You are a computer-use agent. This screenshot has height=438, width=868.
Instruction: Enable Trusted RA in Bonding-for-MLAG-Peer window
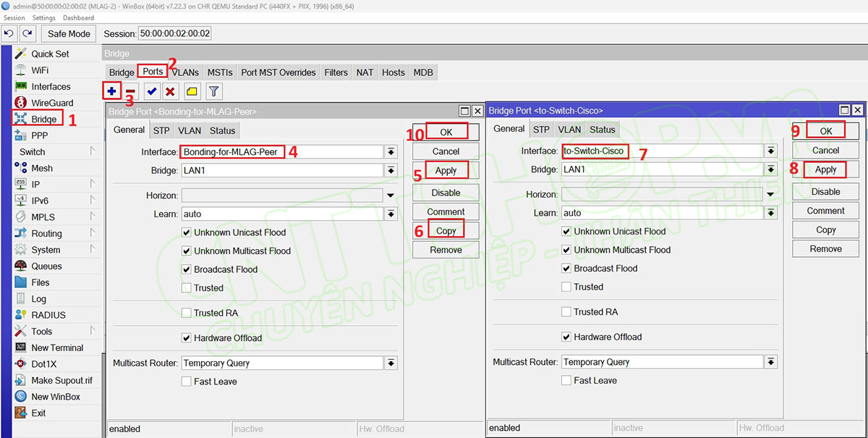pos(187,313)
